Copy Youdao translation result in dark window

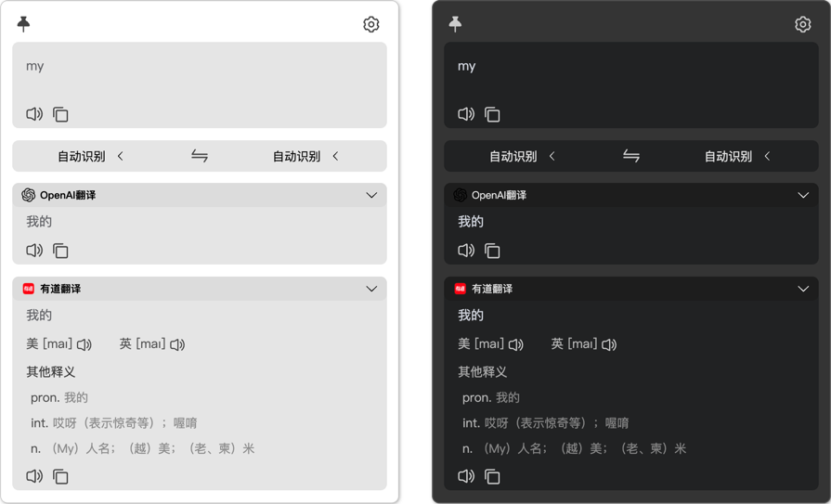click(492, 476)
